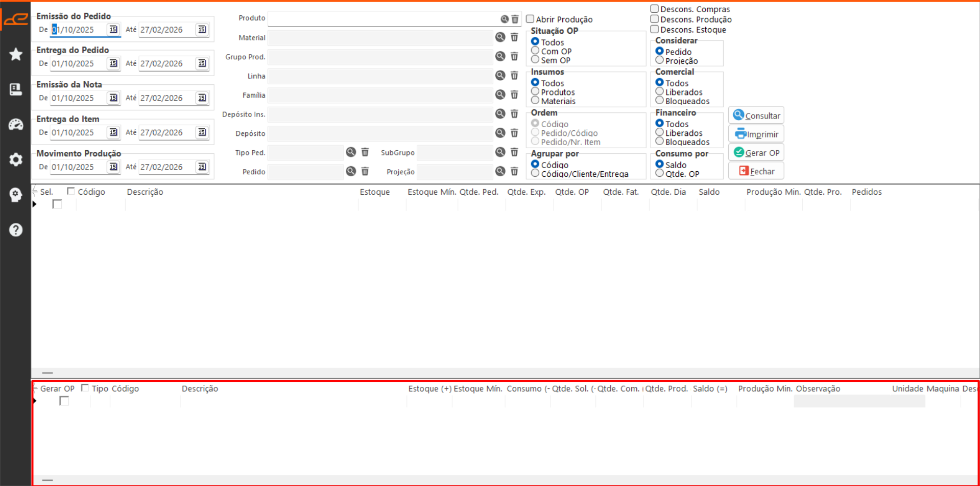The height and width of the screenshot is (486, 980).
Task: Sort the grid by Estoque column header
Action: pyautogui.click(x=374, y=192)
